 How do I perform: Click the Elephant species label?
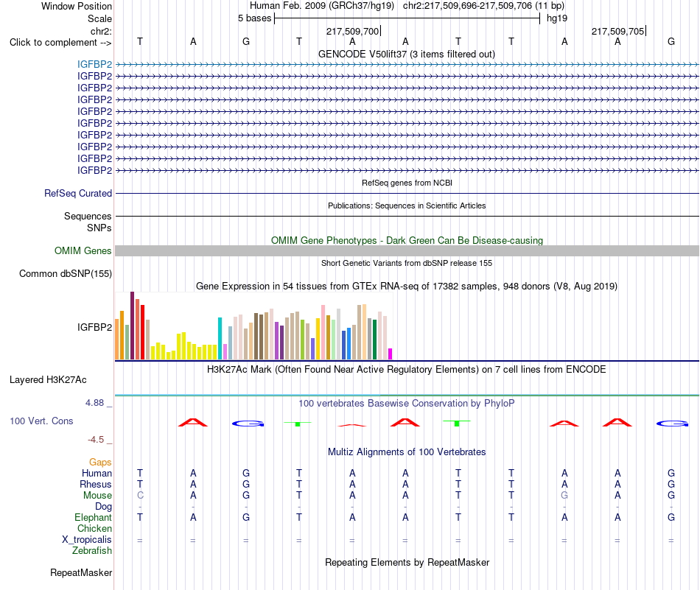pos(94,517)
